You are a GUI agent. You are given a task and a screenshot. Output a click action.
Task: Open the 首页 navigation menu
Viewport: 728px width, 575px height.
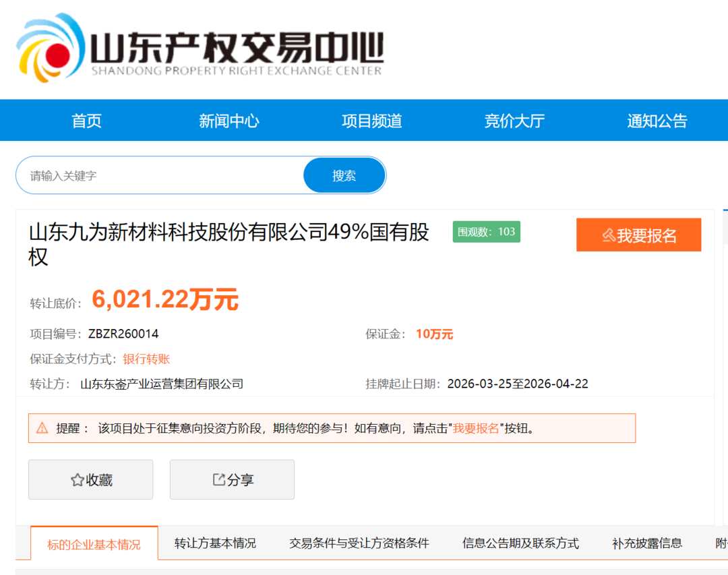point(86,121)
